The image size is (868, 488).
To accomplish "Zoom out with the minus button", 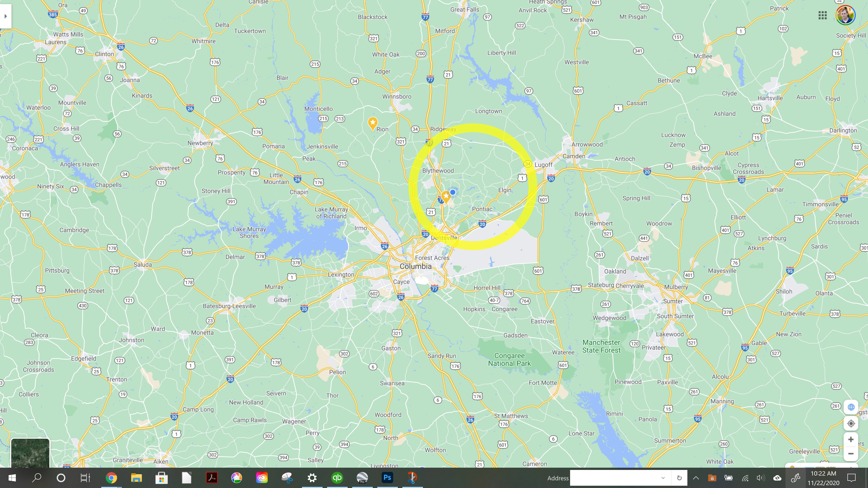I will coord(851,454).
